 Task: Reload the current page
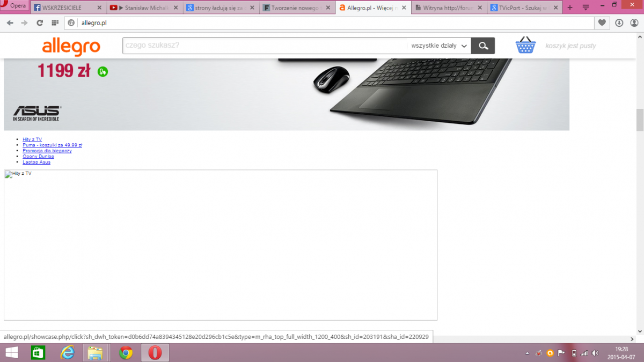point(39,23)
